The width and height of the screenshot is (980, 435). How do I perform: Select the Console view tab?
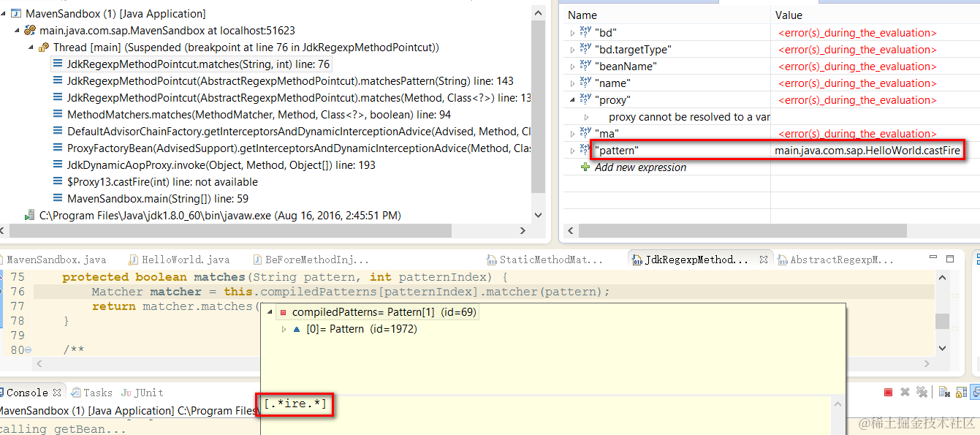[x=28, y=393]
